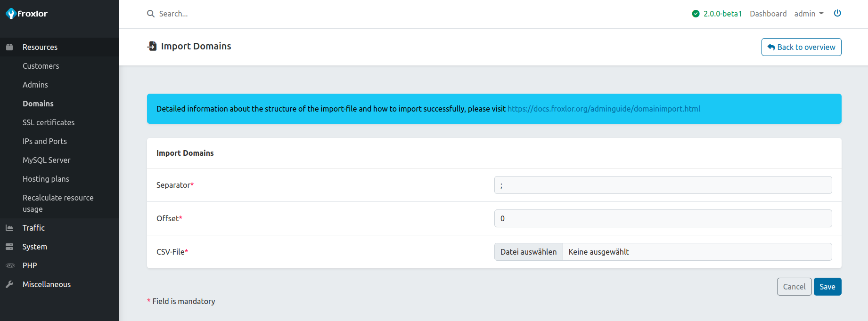Click the PHP logo icon
868x321 pixels.
point(10,265)
